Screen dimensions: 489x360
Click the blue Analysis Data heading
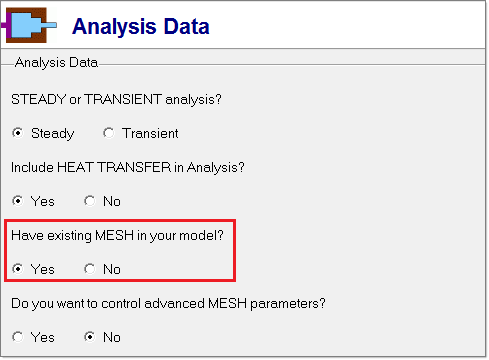click(141, 26)
